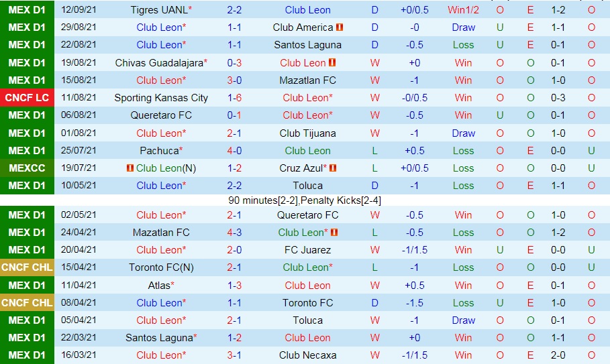This screenshot has height=364, width=610.
Task: Open the 1-6 score against Sporting Kansas City
Action: pyautogui.click(x=234, y=98)
